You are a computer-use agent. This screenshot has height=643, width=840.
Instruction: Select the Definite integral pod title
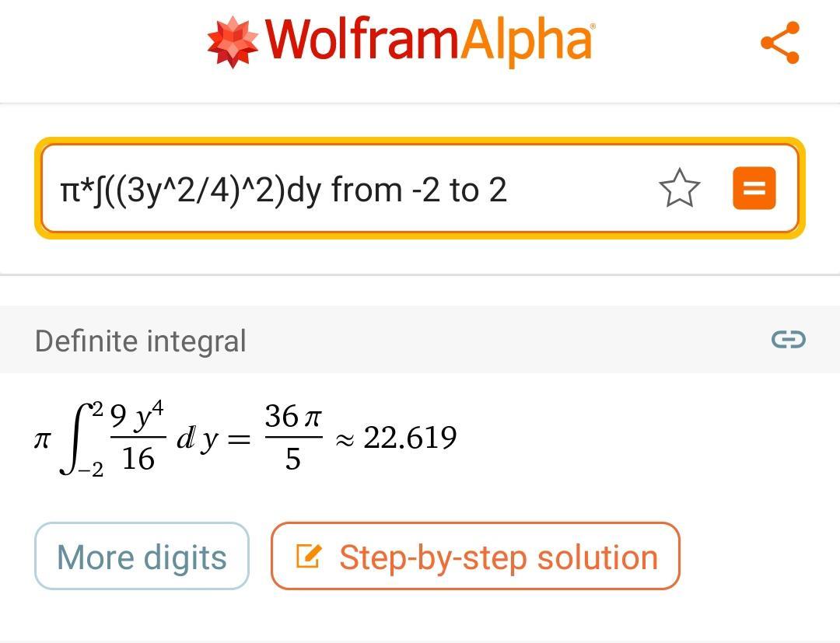click(141, 341)
